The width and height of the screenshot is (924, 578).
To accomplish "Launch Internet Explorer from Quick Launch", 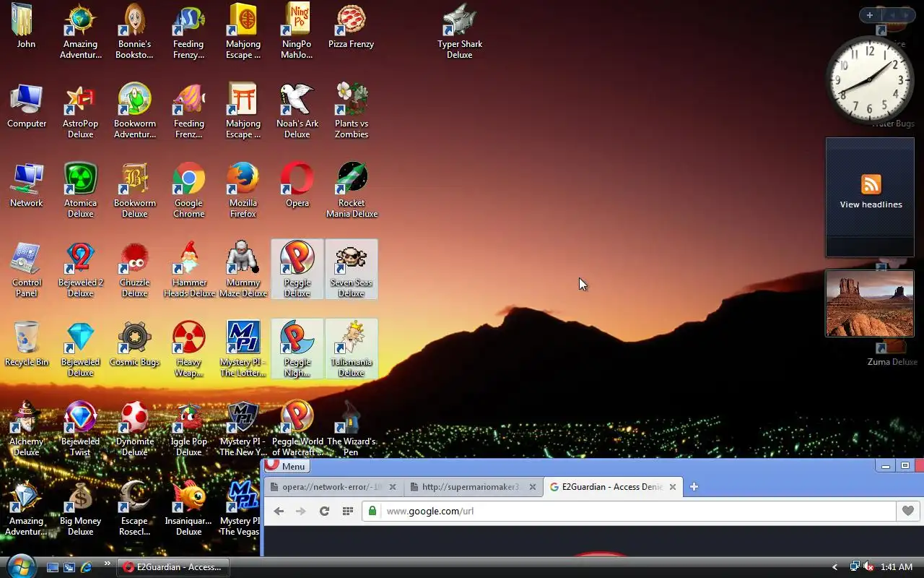I will point(86,567).
